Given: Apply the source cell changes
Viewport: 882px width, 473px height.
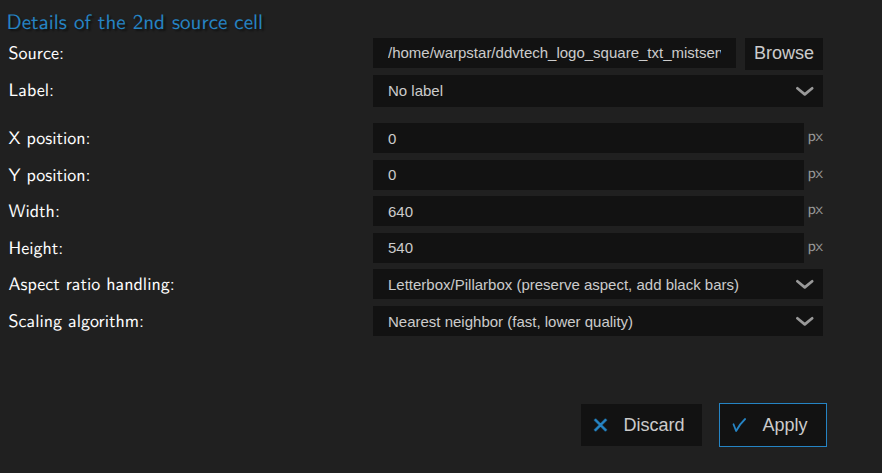Looking at the screenshot, I should tap(772, 425).
